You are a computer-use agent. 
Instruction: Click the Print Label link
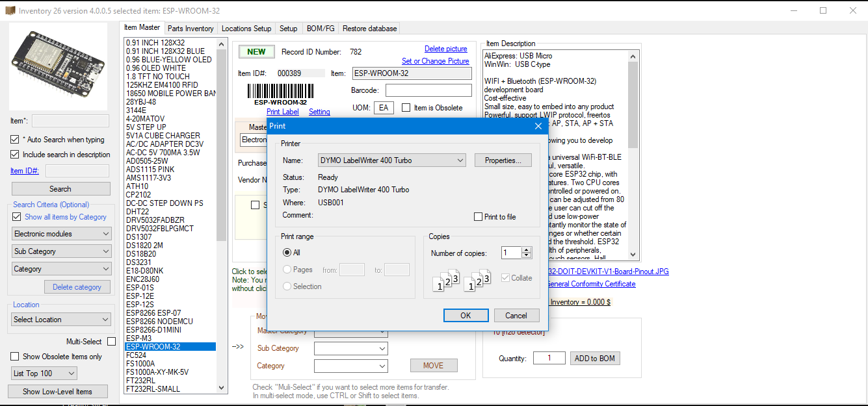[x=283, y=112]
